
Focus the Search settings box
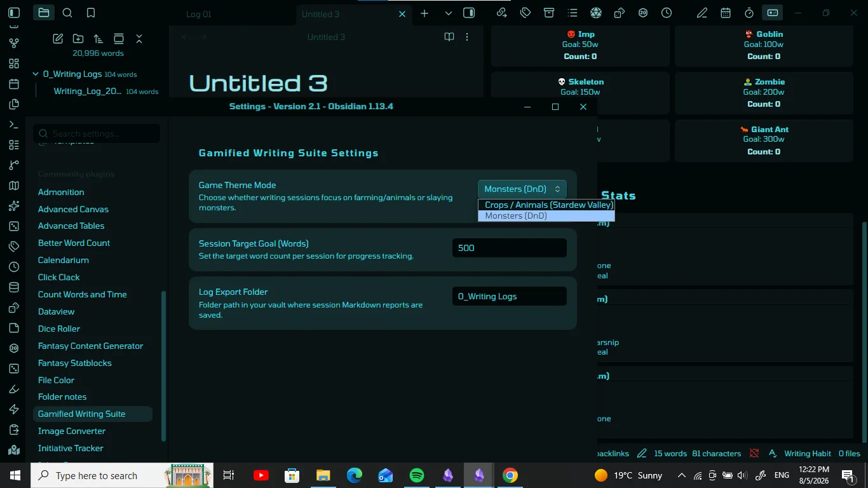pyautogui.click(x=97, y=133)
